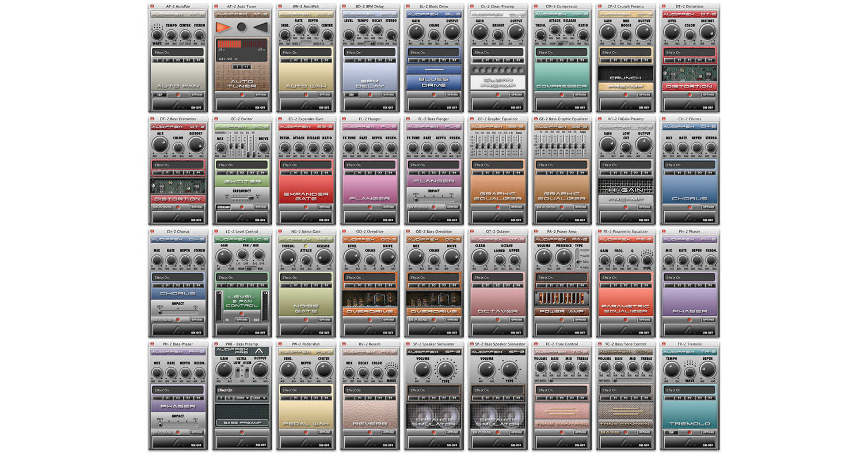The height and width of the screenshot is (456, 868).
Task: Open OPTIONS on the Auto Tuner pedal
Action: coord(260,94)
